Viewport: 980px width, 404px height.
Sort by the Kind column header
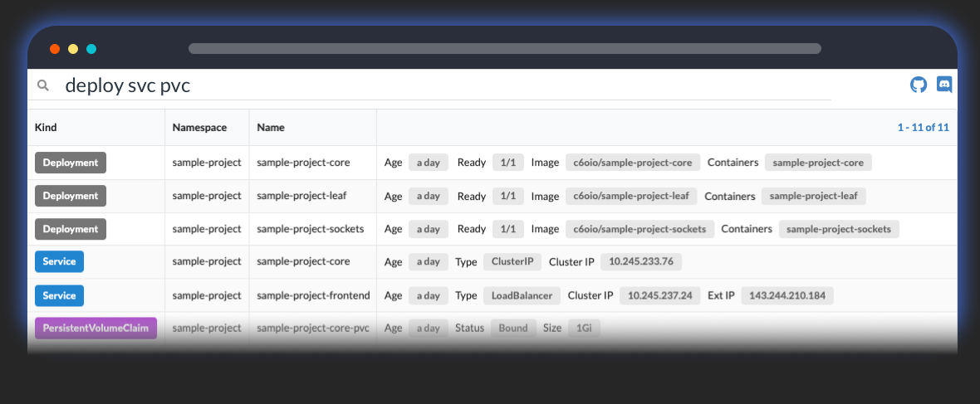46,128
